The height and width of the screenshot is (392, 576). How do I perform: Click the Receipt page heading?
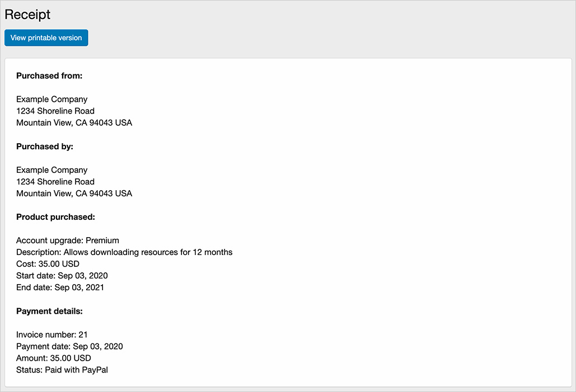27,15
